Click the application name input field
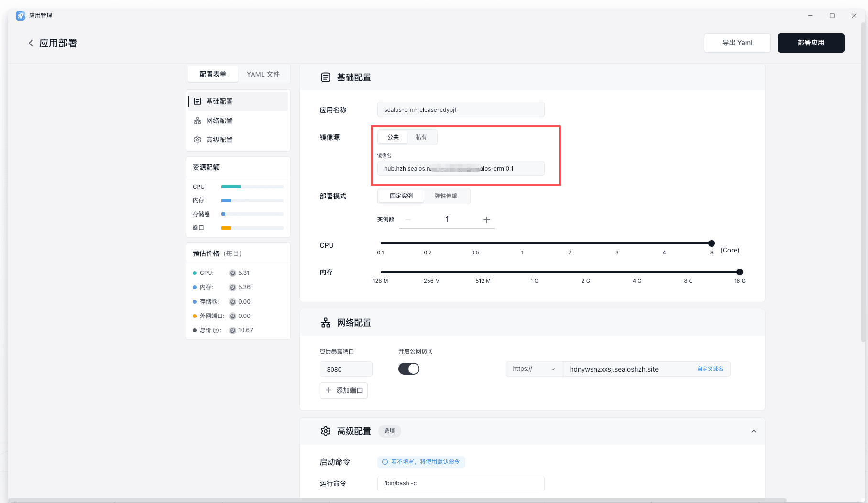 (x=461, y=109)
